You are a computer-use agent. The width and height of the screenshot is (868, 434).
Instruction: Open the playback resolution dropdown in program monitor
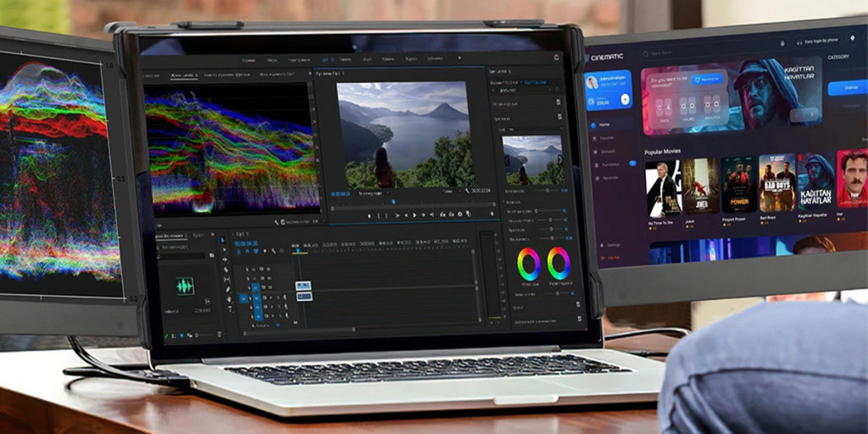click(450, 192)
